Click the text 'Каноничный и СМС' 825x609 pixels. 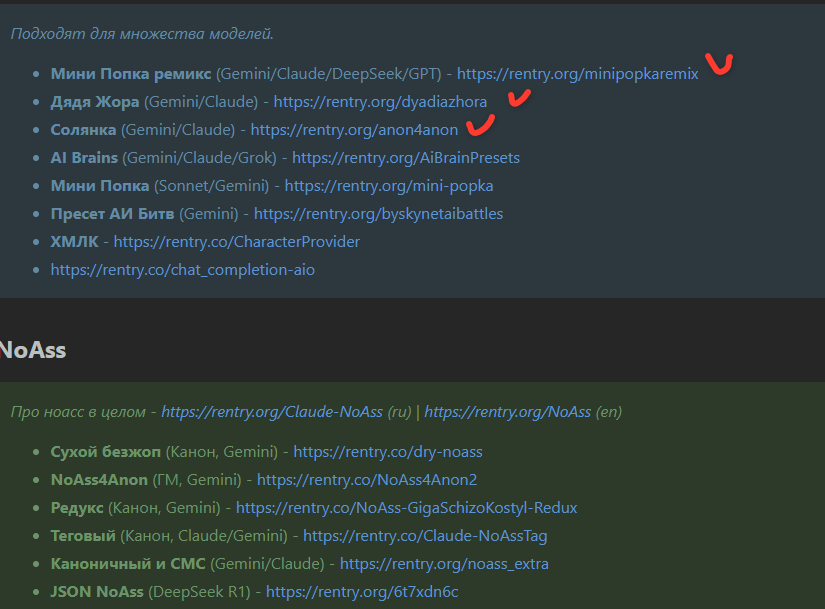pyautogui.click(x=128, y=564)
